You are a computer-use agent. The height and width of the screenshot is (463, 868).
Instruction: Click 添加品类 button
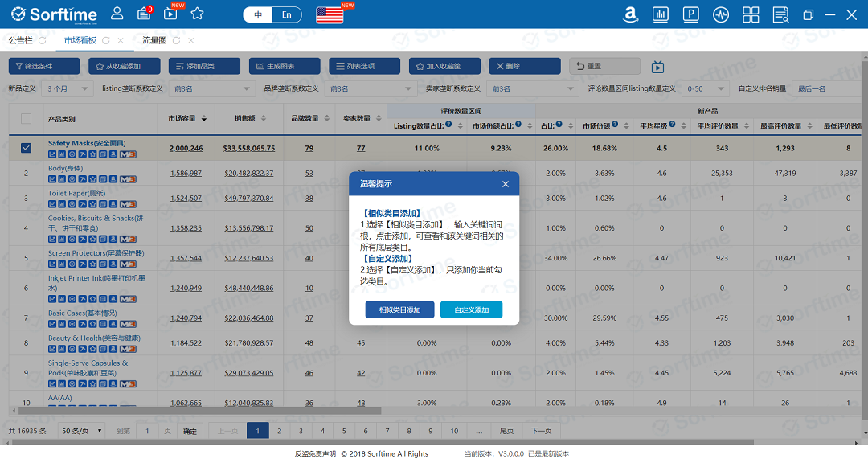204,66
